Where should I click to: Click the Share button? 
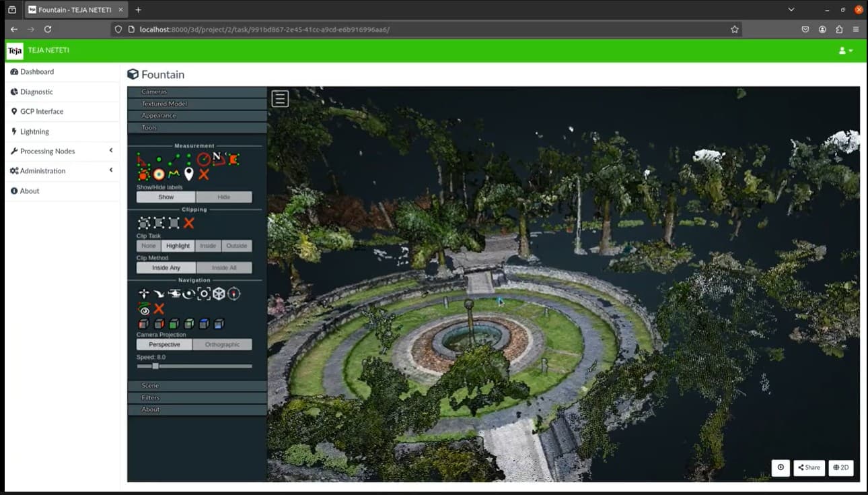pos(808,467)
